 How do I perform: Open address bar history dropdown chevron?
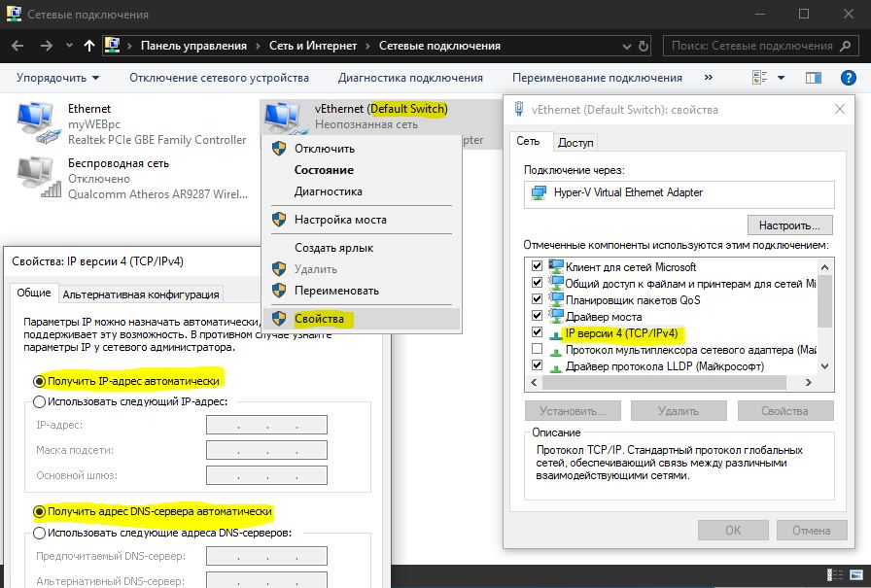pyautogui.click(x=627, y=46)
